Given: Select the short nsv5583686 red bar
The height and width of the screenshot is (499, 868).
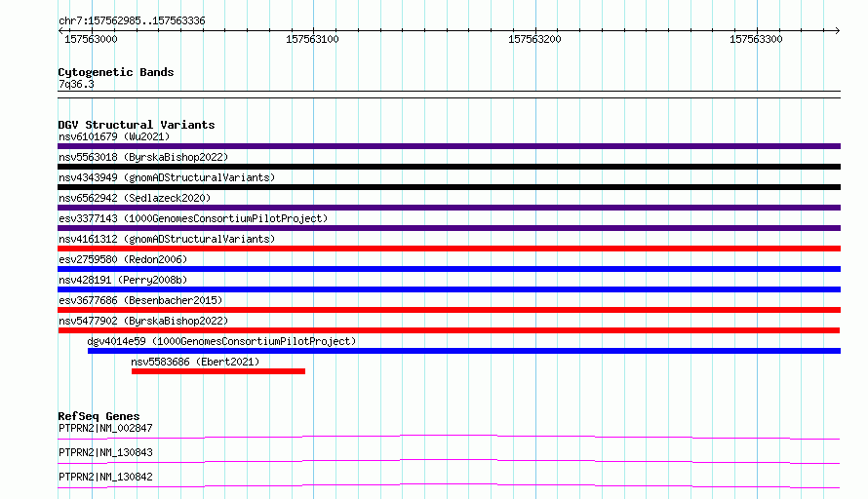Looking at the screenshot, I should (218, 371).
